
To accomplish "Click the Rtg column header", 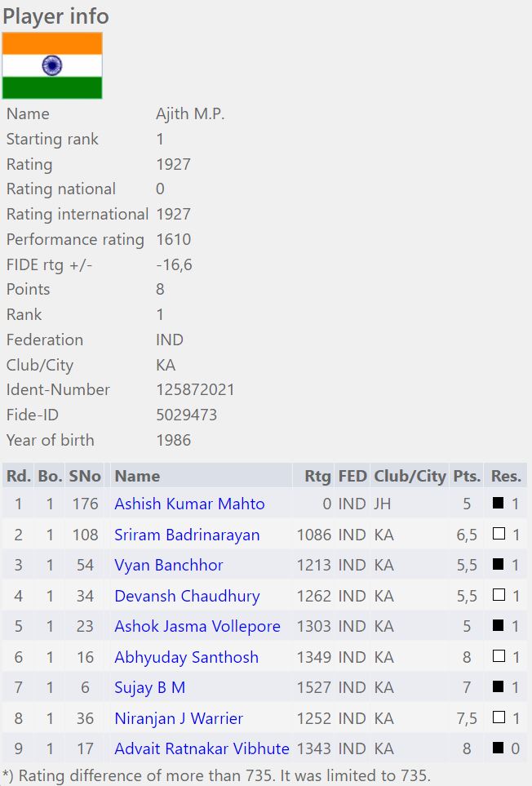I will [x=317, y=476].
